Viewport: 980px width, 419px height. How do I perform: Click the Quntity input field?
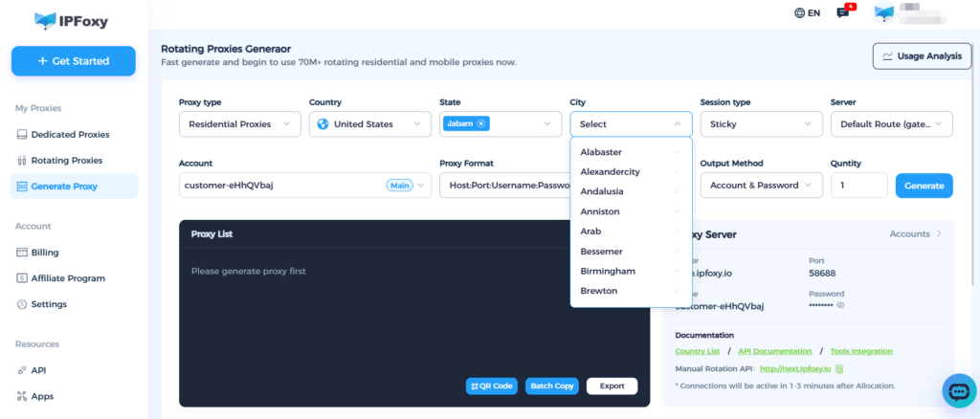click(x=858, y=186)
